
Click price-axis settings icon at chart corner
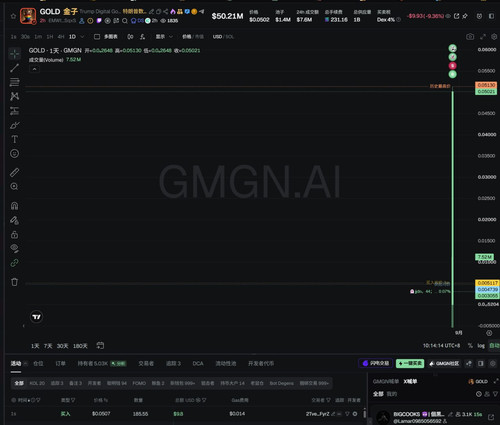[x=489, y=333]
